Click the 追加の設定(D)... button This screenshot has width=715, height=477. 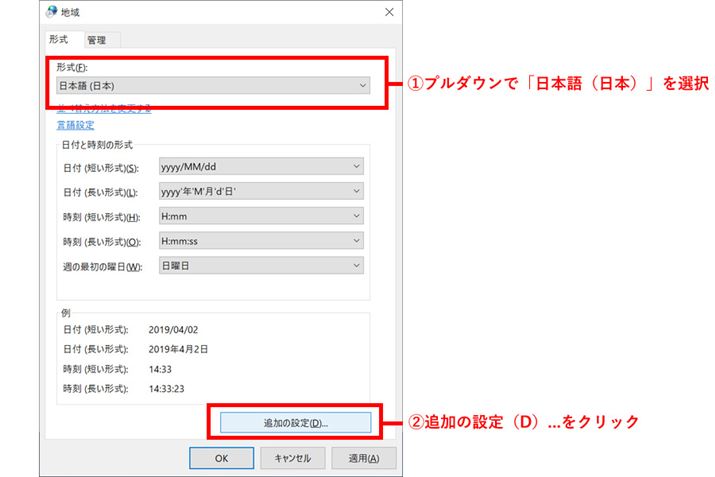coord(295,423)
